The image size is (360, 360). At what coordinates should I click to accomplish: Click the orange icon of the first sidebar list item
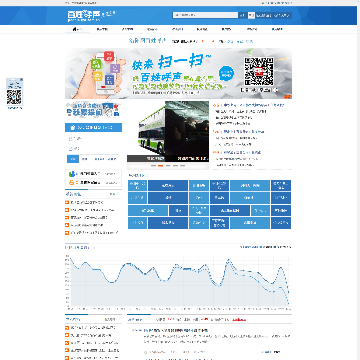(x=67, y=203)
